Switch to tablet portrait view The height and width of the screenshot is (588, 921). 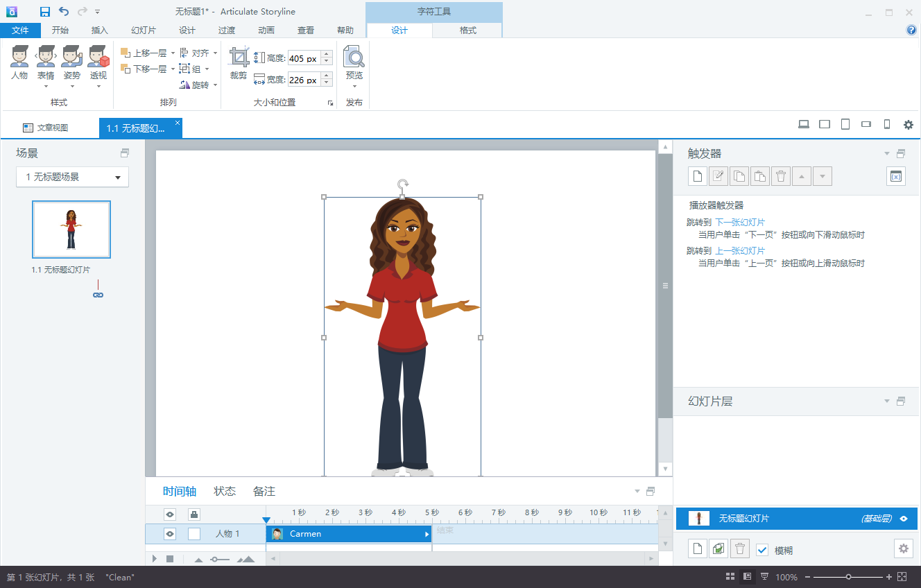[x=845, y=124]
